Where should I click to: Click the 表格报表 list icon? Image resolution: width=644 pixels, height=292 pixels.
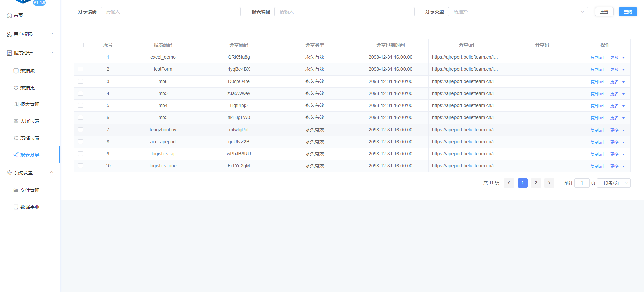(16, 138)
